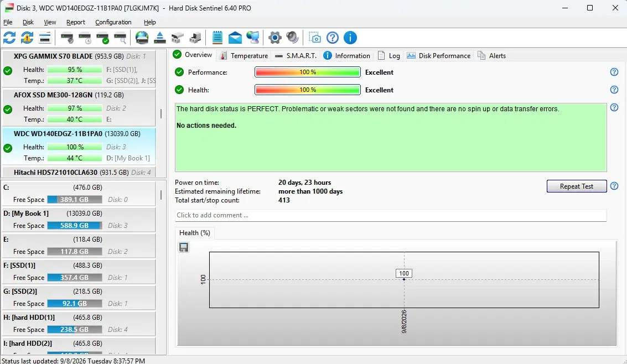The width and height of the screenshot is (627, 364).
Task: Click the refresh icon with warning sign
Action: click(x=27, y=38)
